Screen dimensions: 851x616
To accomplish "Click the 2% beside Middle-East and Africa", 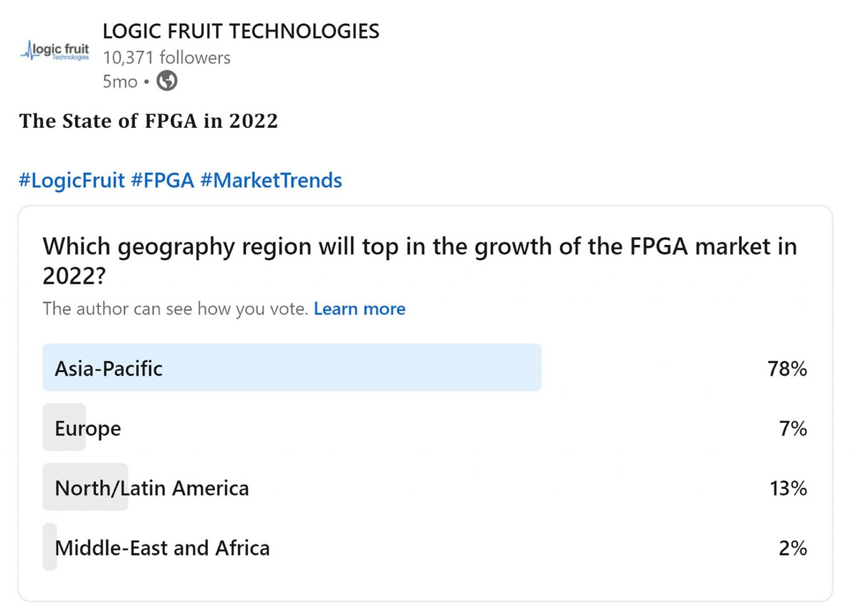I will [x=792, y=548].
